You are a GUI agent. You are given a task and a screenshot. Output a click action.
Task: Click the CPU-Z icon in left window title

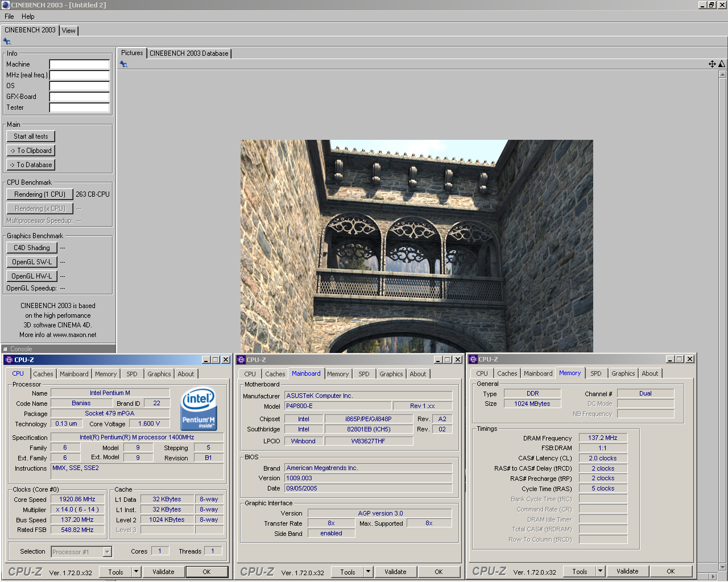coord(9,360)
